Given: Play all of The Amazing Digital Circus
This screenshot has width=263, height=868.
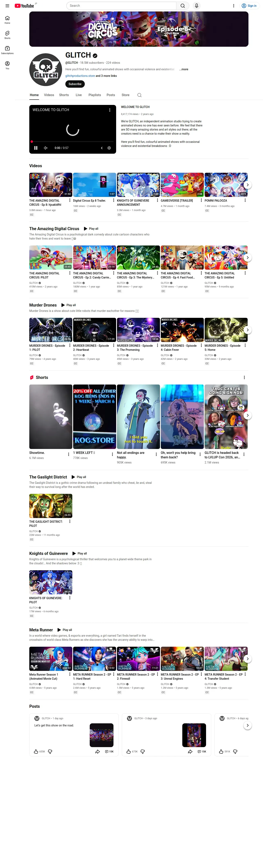Looking at the screenshot, I should (91, 229).
